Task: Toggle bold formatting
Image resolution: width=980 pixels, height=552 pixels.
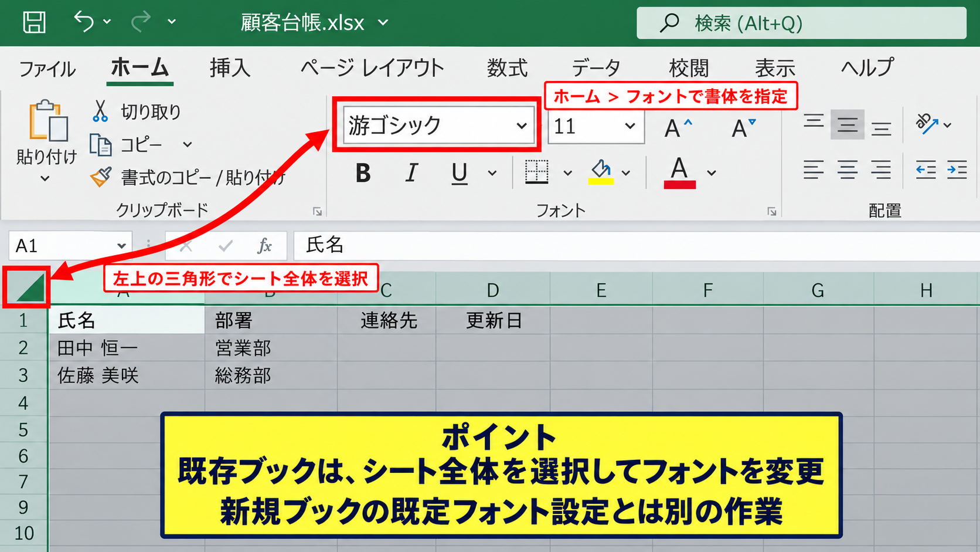Action: point(363,173)
